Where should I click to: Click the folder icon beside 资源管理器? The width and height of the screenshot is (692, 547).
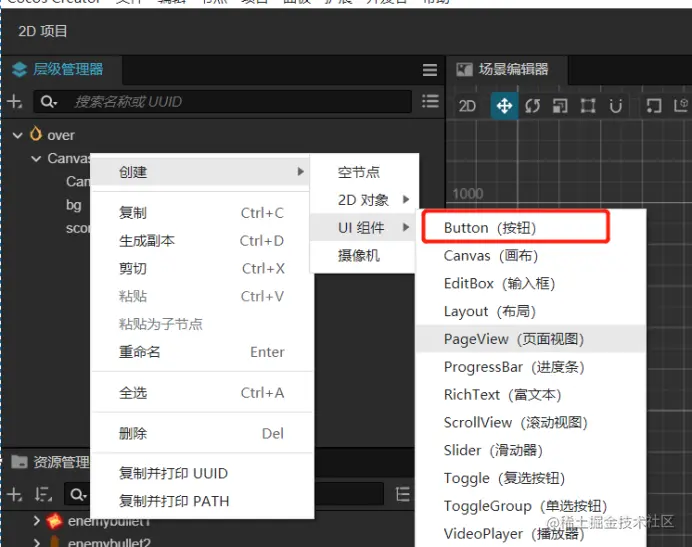tap(19, 462)
